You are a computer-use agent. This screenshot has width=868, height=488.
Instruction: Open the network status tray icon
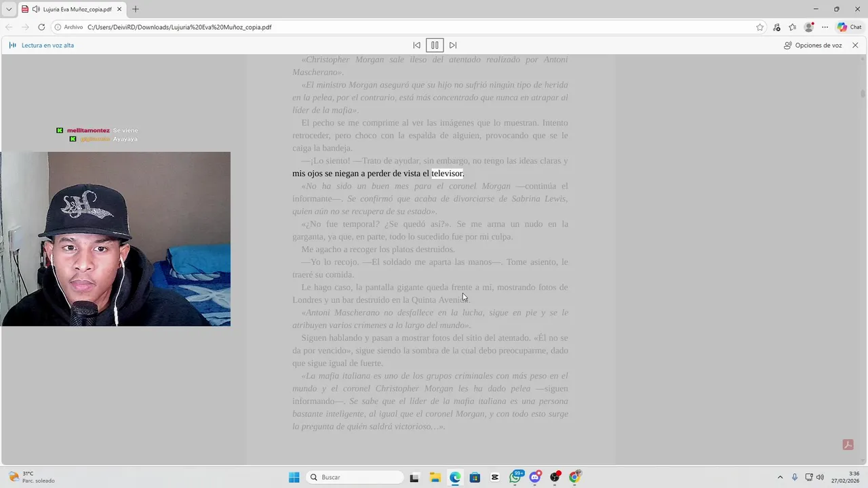[x=809, y=477]
